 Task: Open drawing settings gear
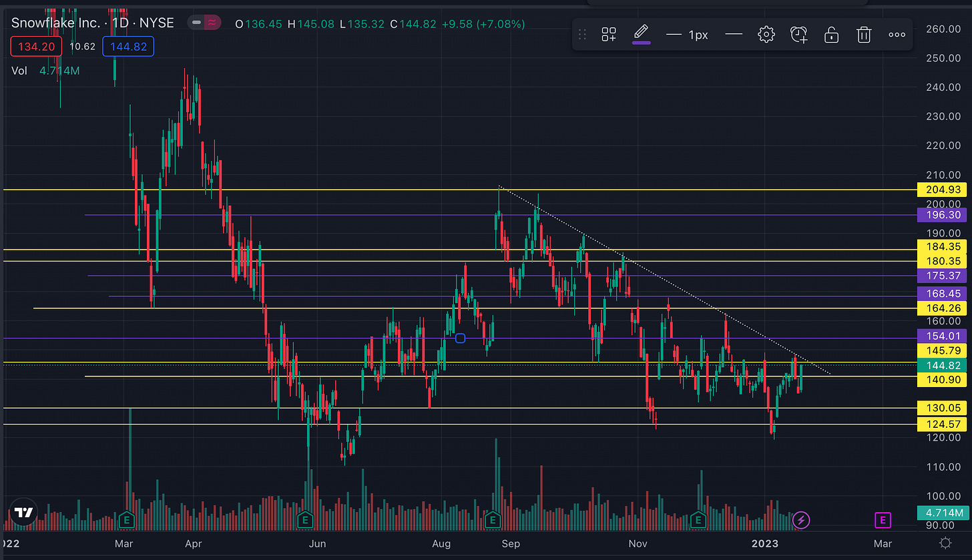[x=766, y=35]
